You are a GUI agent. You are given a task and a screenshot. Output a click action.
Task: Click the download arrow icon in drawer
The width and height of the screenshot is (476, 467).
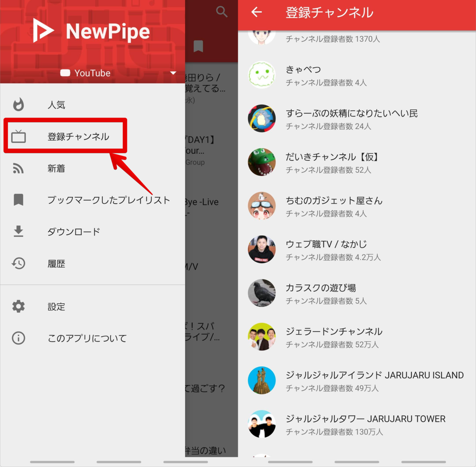point(19,231)
